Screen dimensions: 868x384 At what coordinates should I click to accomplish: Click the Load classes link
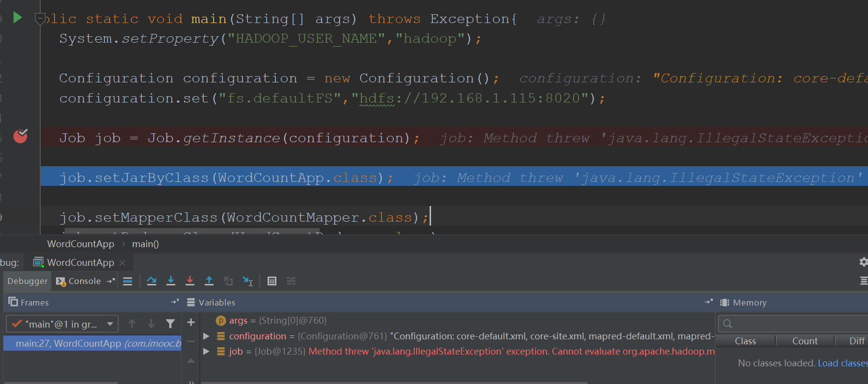pos(842,363)
